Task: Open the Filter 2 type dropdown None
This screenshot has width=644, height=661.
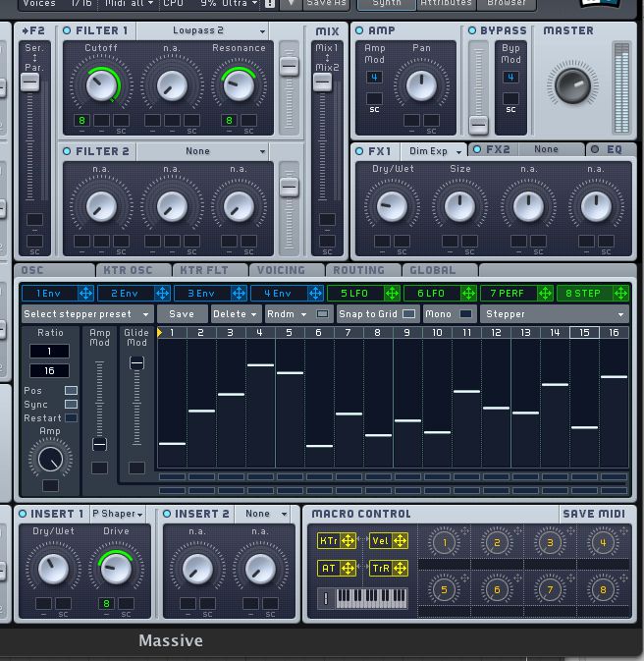Action: [x=203, y=151]
